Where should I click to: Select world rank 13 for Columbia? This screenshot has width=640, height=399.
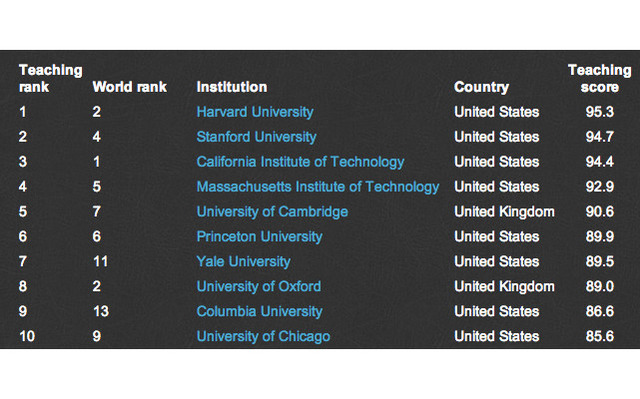pyautogui.click(x=101, y=311)
